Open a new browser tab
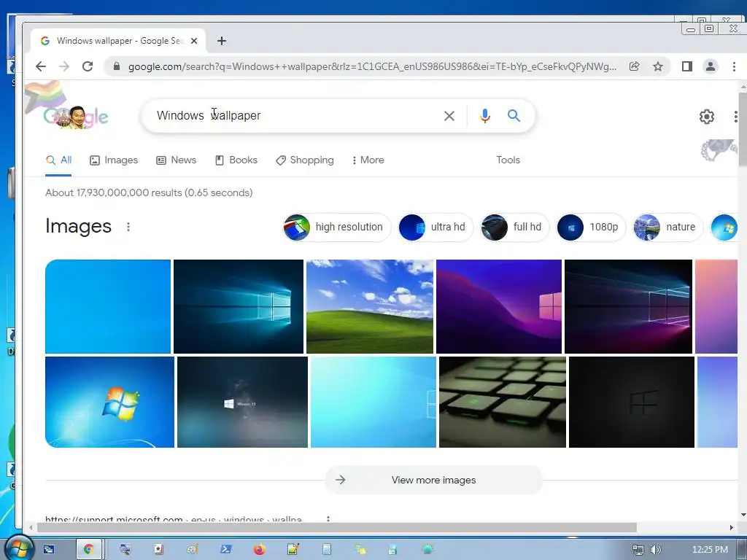 (x=222, y=41)
